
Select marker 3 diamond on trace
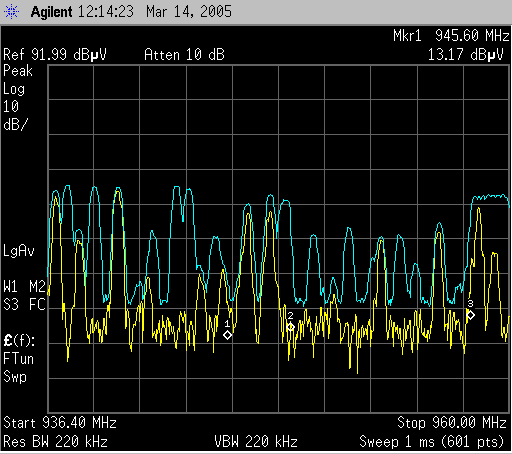[470, 315]
